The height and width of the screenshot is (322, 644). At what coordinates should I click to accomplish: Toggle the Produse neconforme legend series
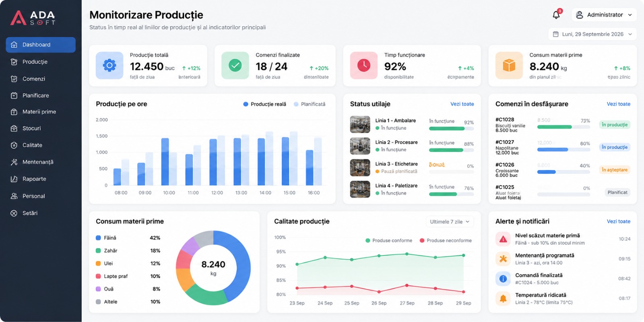(446, 241)
